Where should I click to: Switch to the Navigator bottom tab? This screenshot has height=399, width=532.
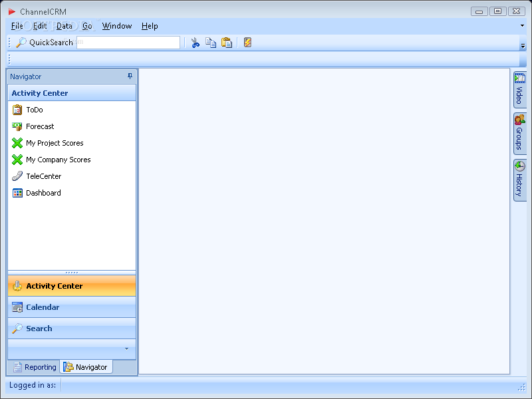pyautogui.click(x=86, y=367)
